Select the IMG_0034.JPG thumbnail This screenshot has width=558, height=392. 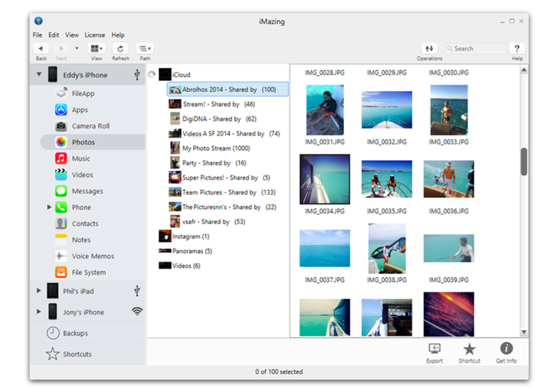(325, 179)
